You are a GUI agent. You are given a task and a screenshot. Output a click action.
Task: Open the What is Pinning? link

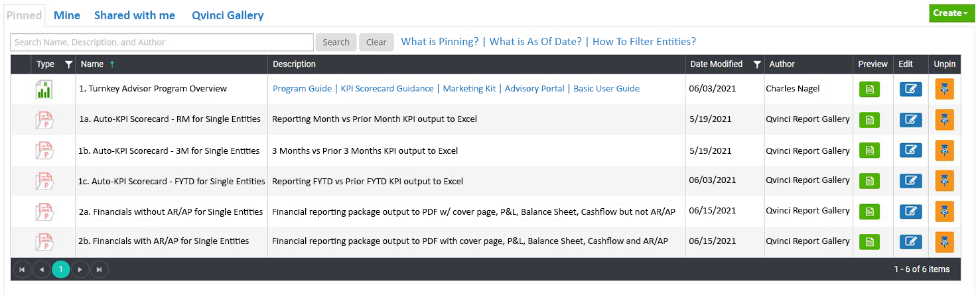coord(440,42)
